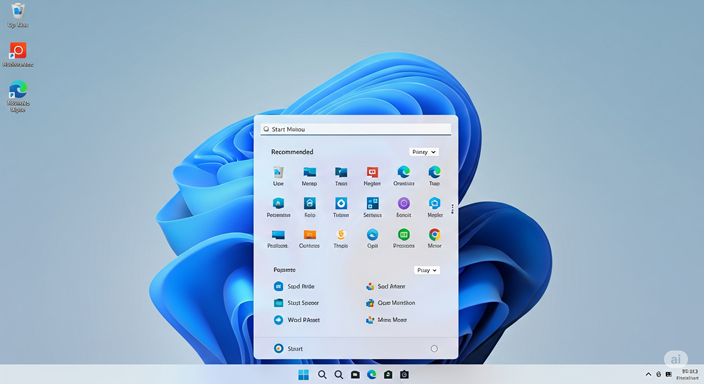Click the circular power button in Start menu

(434, 349)
